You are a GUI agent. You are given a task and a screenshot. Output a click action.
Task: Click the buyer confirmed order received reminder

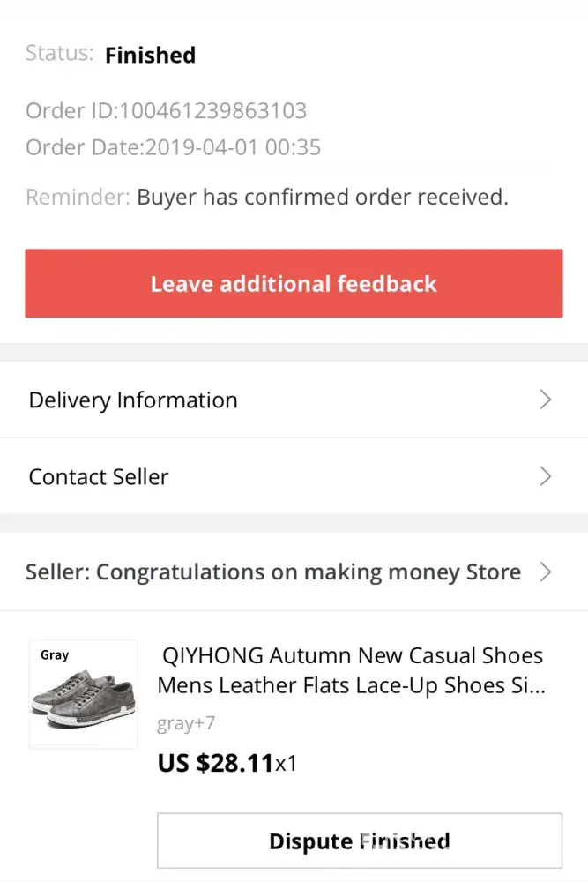click(x=322, y=197)
